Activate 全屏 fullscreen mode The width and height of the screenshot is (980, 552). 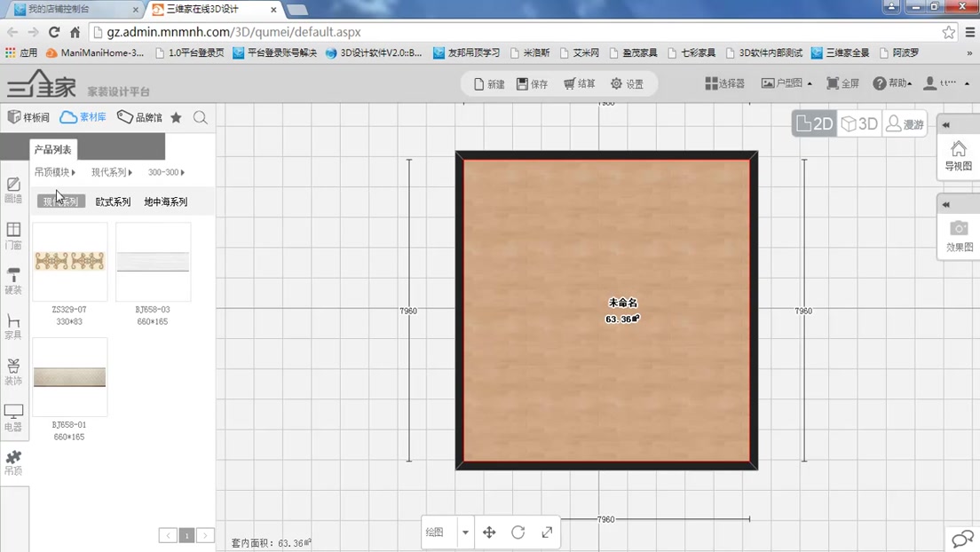[x=842, y=83]
